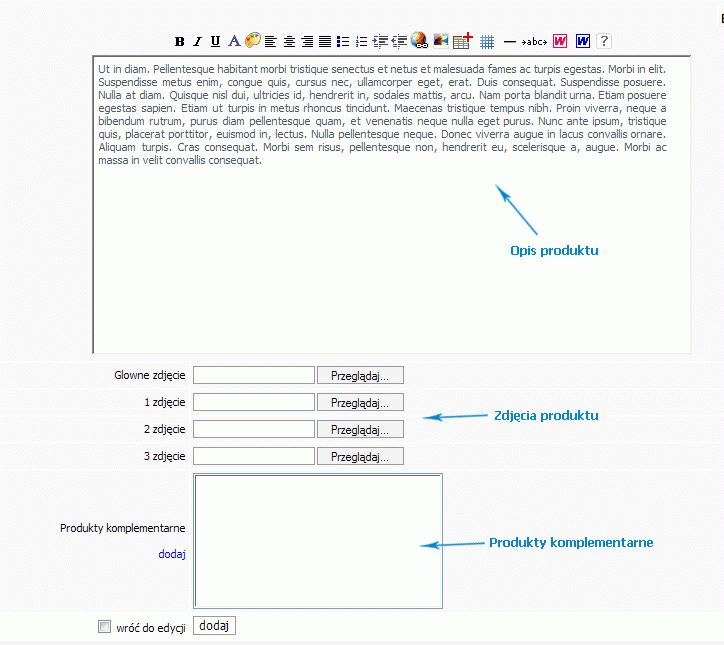Browse file for 1 zdjęcie

pyautogui.click(x=360, y=402)
